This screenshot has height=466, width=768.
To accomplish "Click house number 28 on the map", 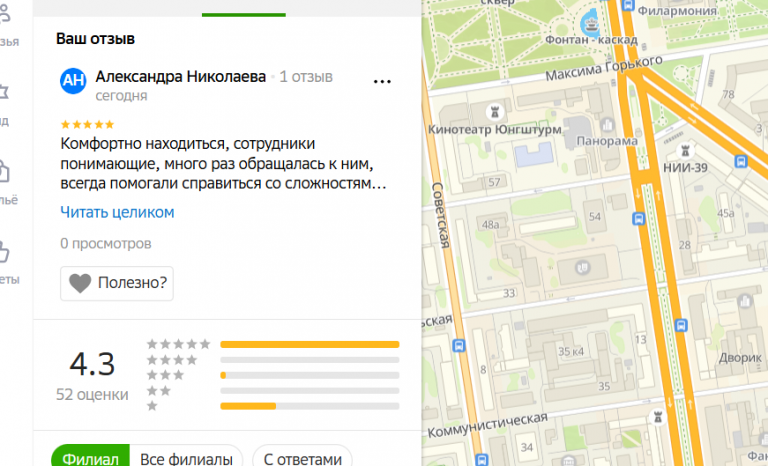I will pos(685,245).
